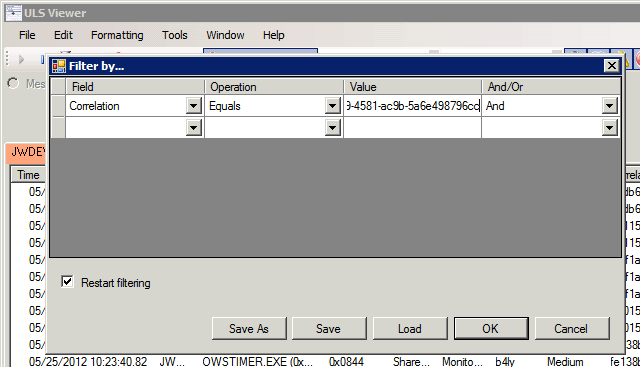Sort by the Time column header

click(28, 175)
